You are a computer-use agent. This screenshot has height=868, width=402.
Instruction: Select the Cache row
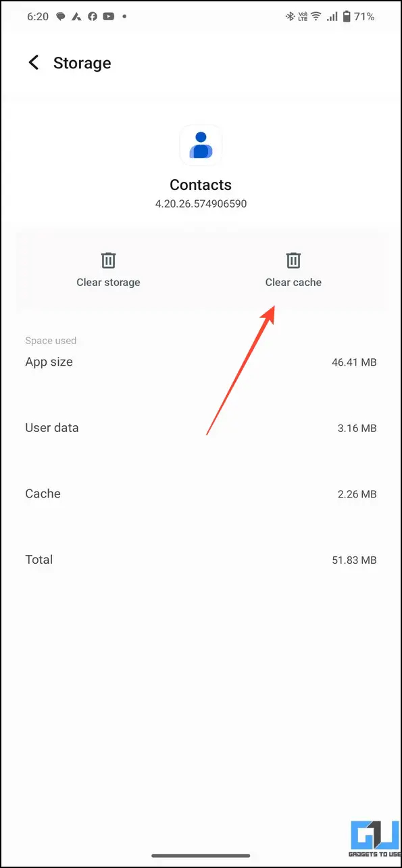201,494
